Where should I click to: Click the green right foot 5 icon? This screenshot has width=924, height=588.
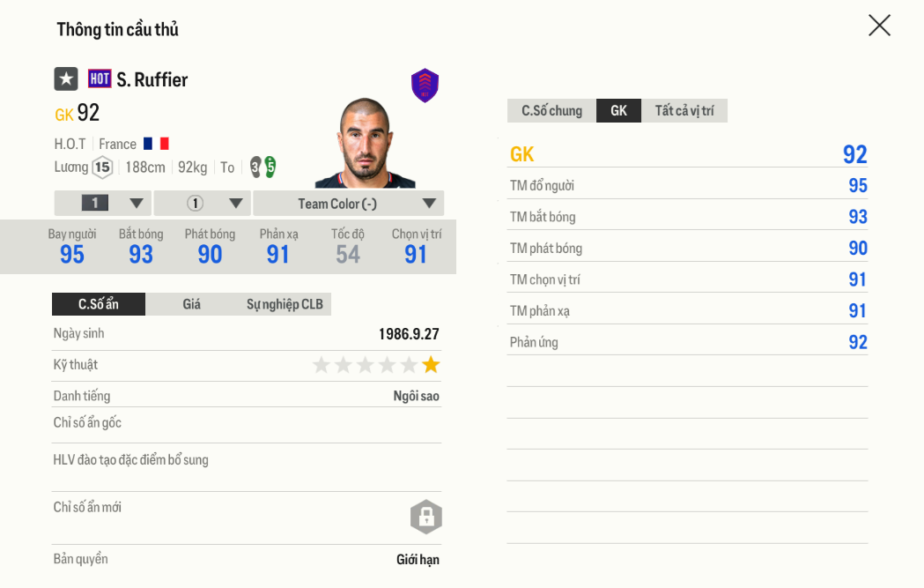coord(270,167)
